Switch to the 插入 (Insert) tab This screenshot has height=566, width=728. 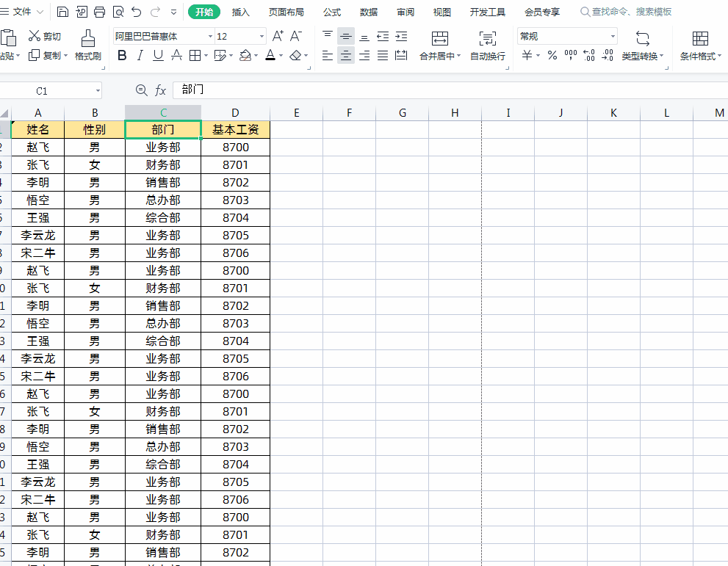[x=240, y=12]
